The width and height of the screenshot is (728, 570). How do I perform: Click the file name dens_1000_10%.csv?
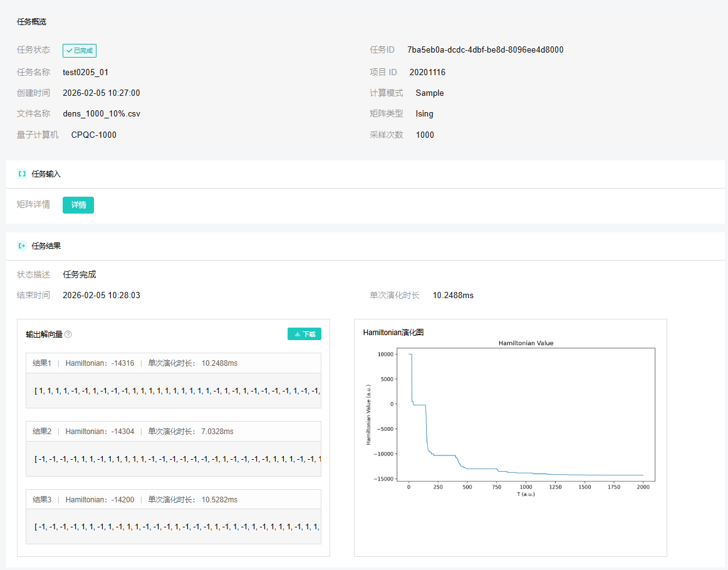[x=101, y=114]
